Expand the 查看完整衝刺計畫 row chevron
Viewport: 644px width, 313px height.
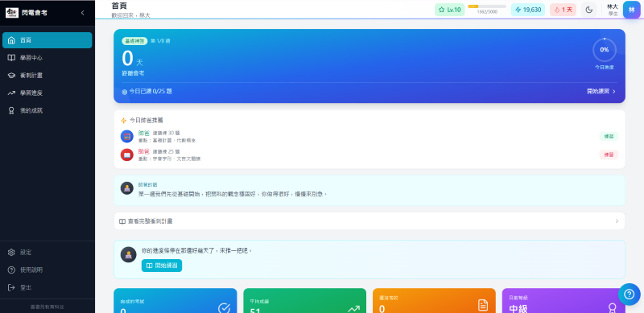(617, 221)
